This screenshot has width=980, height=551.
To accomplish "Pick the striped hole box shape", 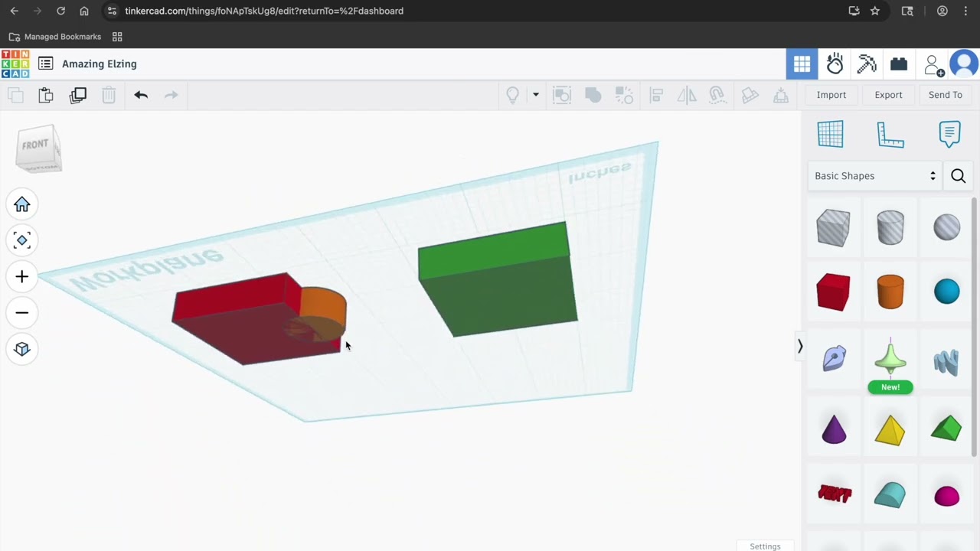I will tap(833, 228).
